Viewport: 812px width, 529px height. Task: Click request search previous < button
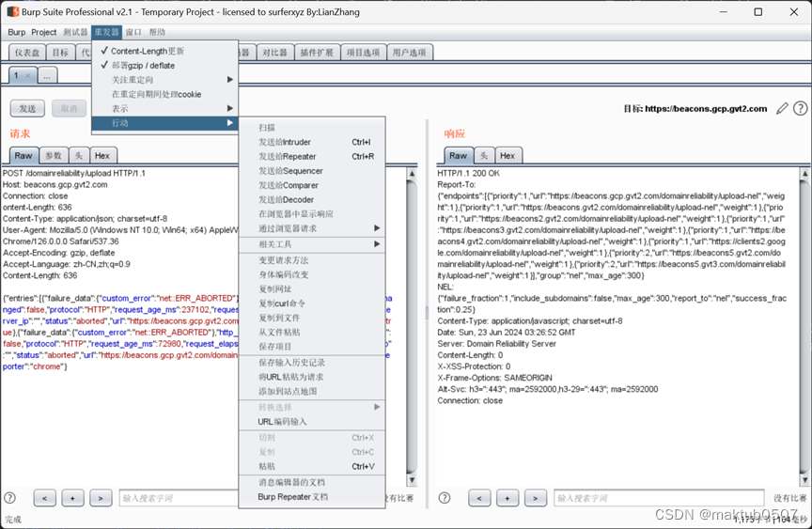click(x=44, y=498)
